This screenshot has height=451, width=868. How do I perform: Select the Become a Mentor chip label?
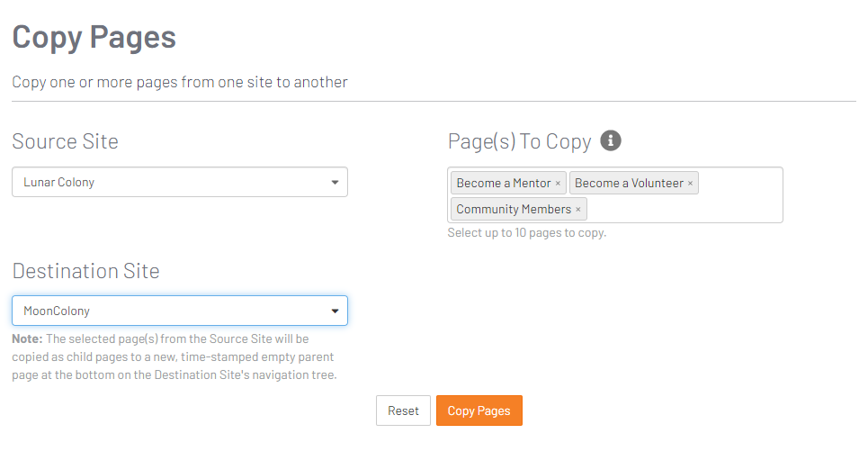tap(503, 184)
